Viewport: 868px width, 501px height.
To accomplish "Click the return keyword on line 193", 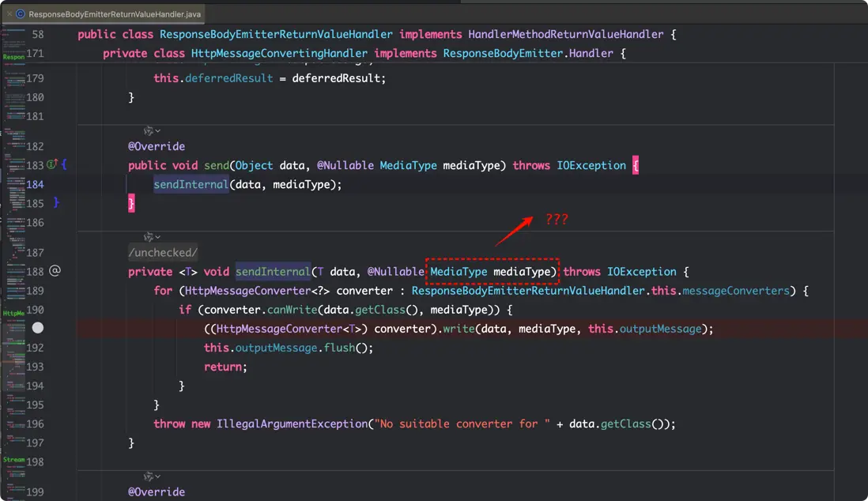I will [223, 367].
